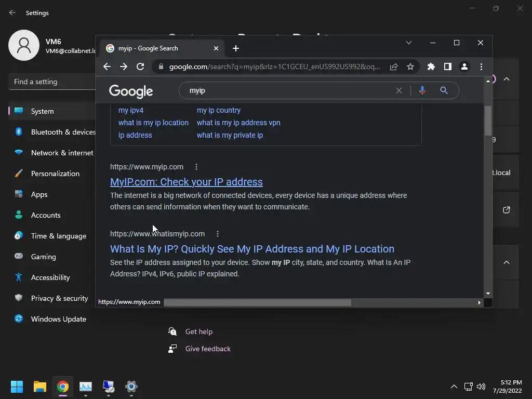Select Accessibility in Settings sidebar
This screenshot has width=532, height=399.
(x=52, y=277)
